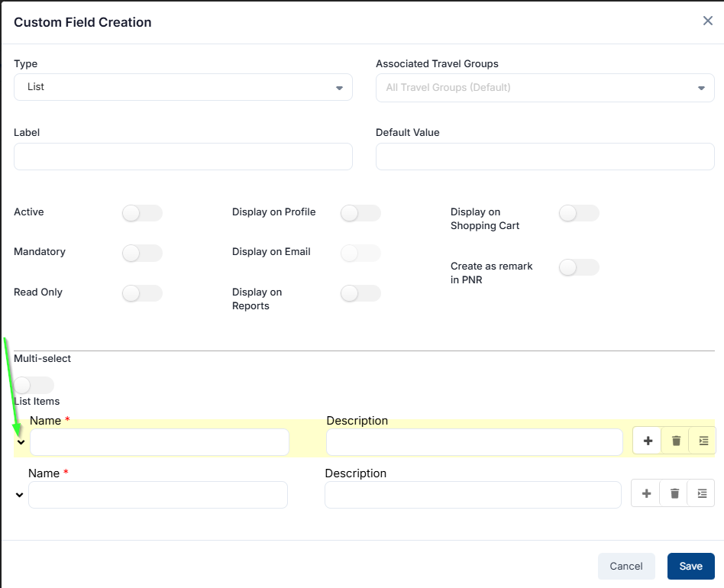Image resolution: width=724 pixels, height=588 pixels.
Task: Click the Default Value input field
Action: 545,157
